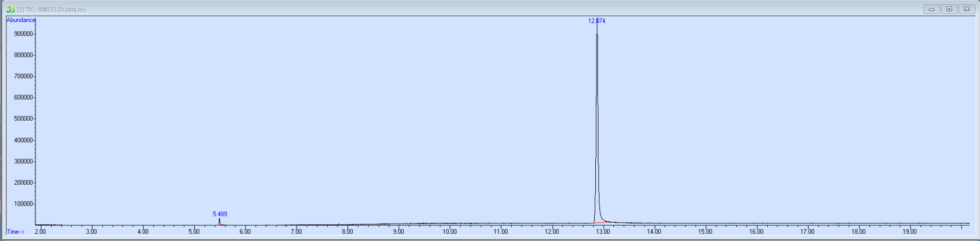Click the TIC window title icon
This screenshot has width=980, height=241.
tap(10, 9)
